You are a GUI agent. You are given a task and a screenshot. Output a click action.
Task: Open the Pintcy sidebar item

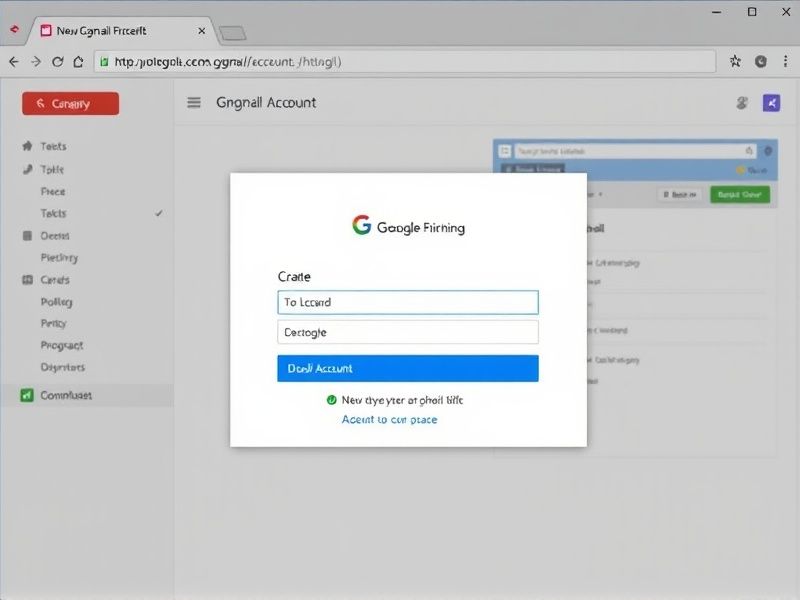click(x=54, y=323)
